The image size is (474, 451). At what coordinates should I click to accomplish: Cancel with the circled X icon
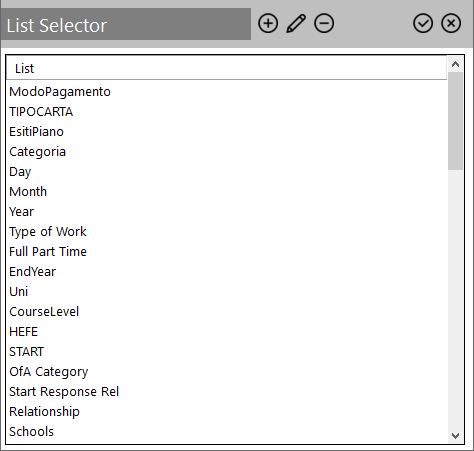[451, 23]
